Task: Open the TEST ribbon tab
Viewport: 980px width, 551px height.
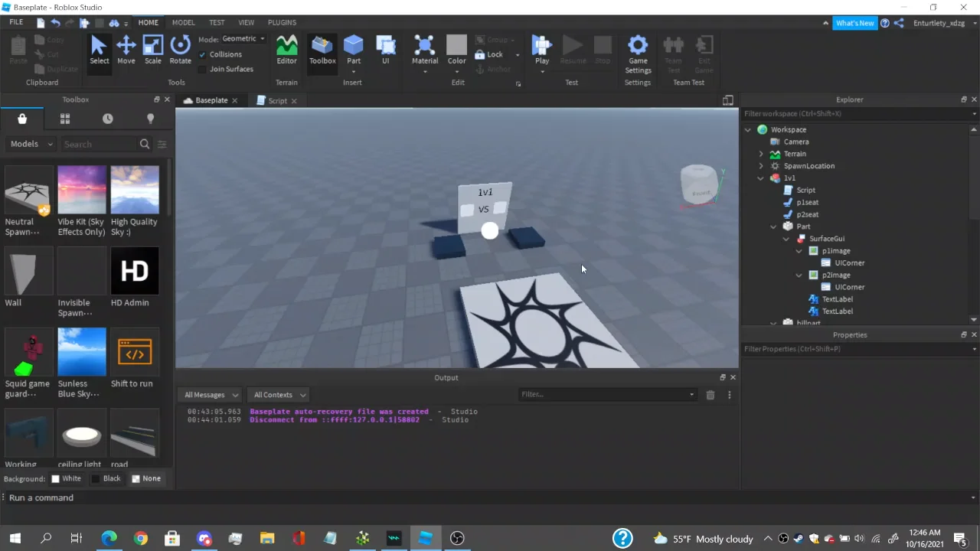Action: point(217,23)
